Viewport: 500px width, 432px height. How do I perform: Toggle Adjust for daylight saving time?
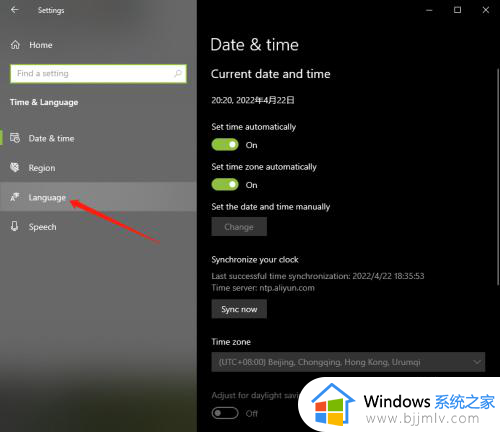(225, 413)
